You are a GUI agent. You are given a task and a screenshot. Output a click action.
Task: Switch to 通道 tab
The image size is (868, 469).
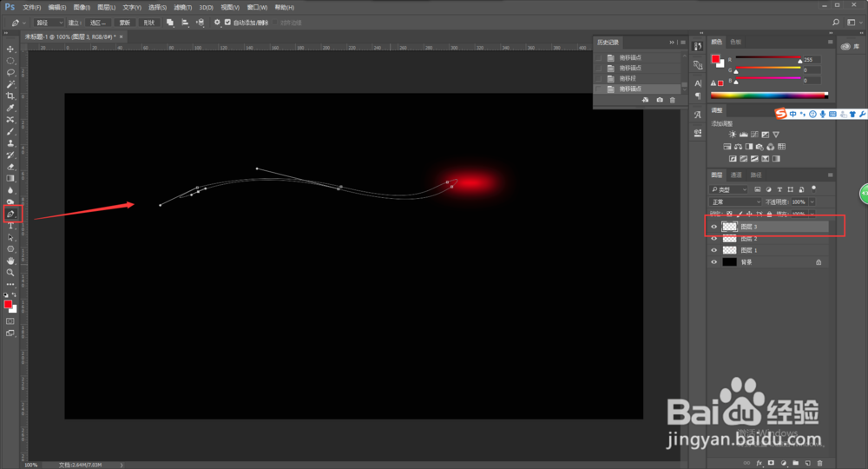(x=736, y=175)
